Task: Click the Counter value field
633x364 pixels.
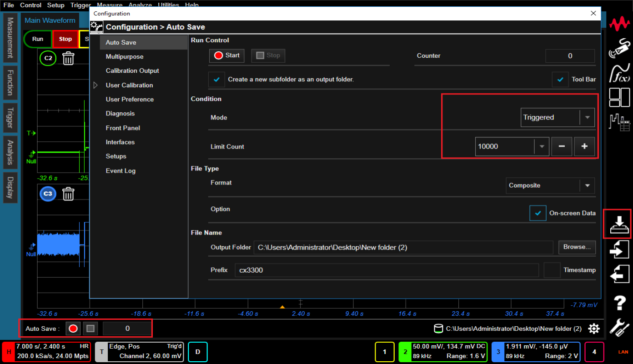Action: click(x=570, y=56)
